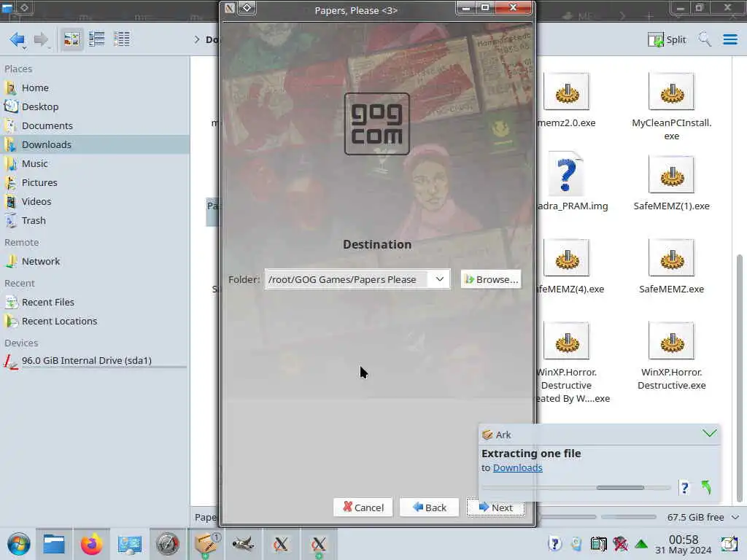Open system settings taskbar icon

coord(130,544)
